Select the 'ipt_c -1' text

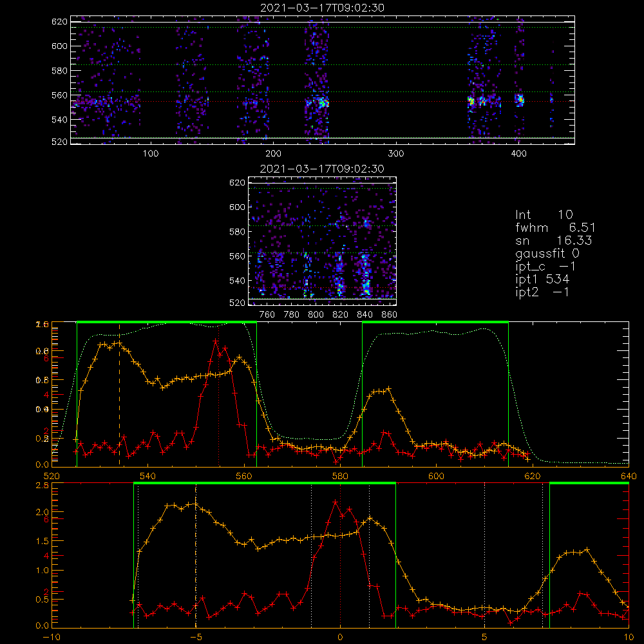pyautogui.click(x=546, y=266)
